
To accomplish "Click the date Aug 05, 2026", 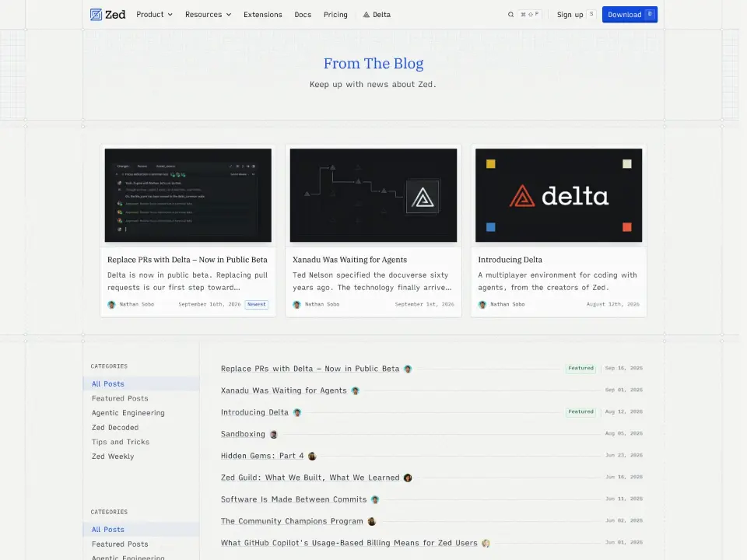I will (623, 434).
